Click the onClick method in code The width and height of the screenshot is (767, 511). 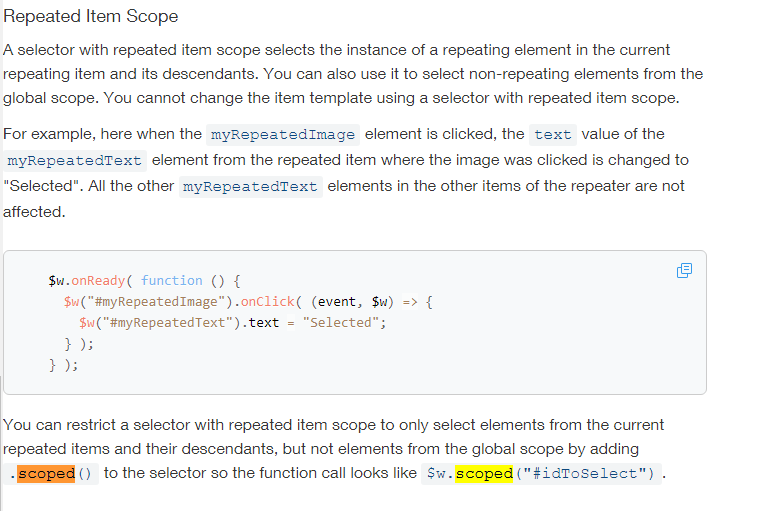268,302
